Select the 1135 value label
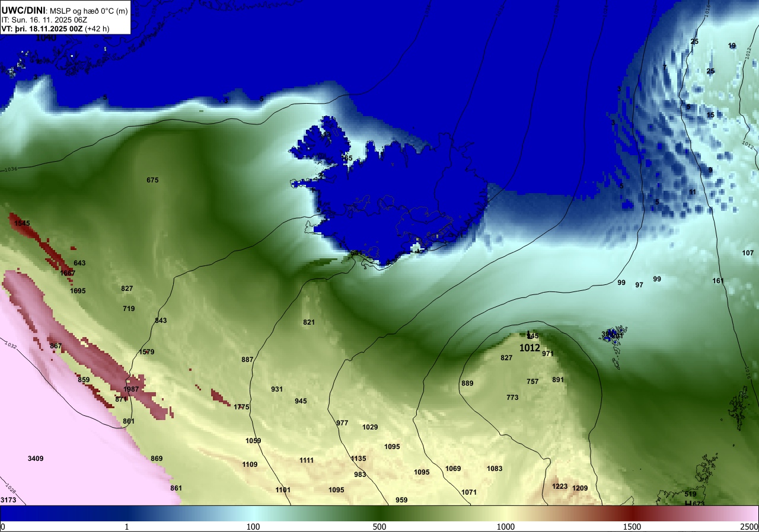This screenshot has width=759, height=532. pos(358,459)
